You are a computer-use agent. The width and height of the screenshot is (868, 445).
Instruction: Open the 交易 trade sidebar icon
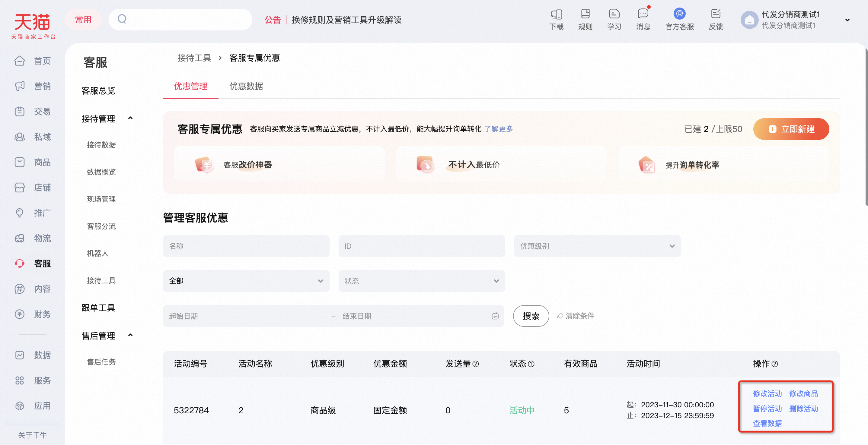(x=20, y=112)
